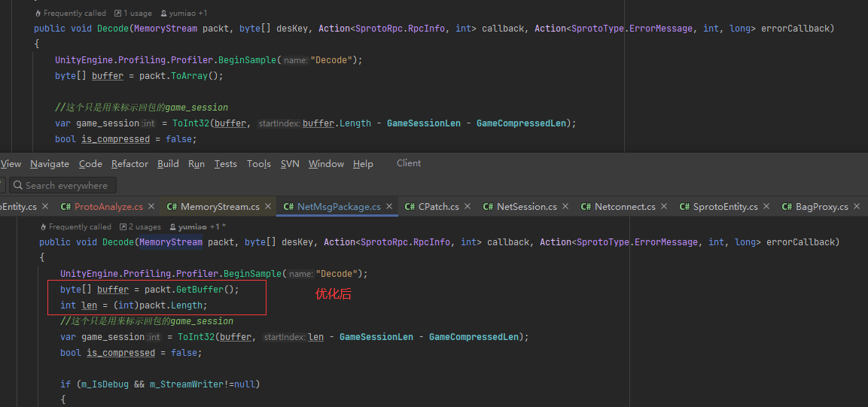Switch to the ProtoAnalyze.cs tab
868x407 pixels.
[x=108, y=206]
